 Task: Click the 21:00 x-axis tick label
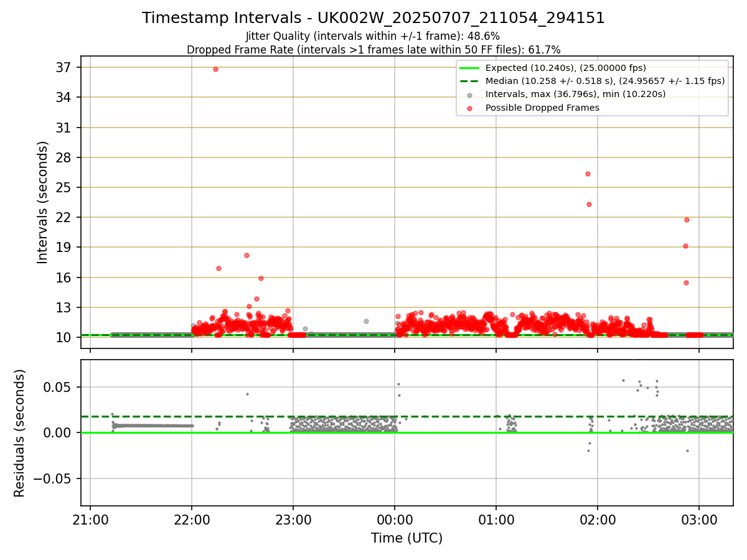pyautogui.click(x=90, y=519)
